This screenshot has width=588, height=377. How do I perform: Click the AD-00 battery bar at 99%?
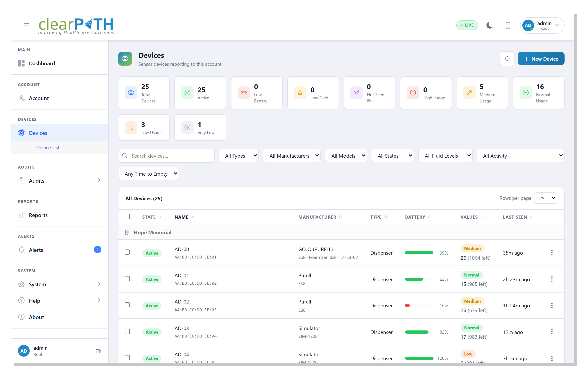pyautogui.click(x=419, y=253)
